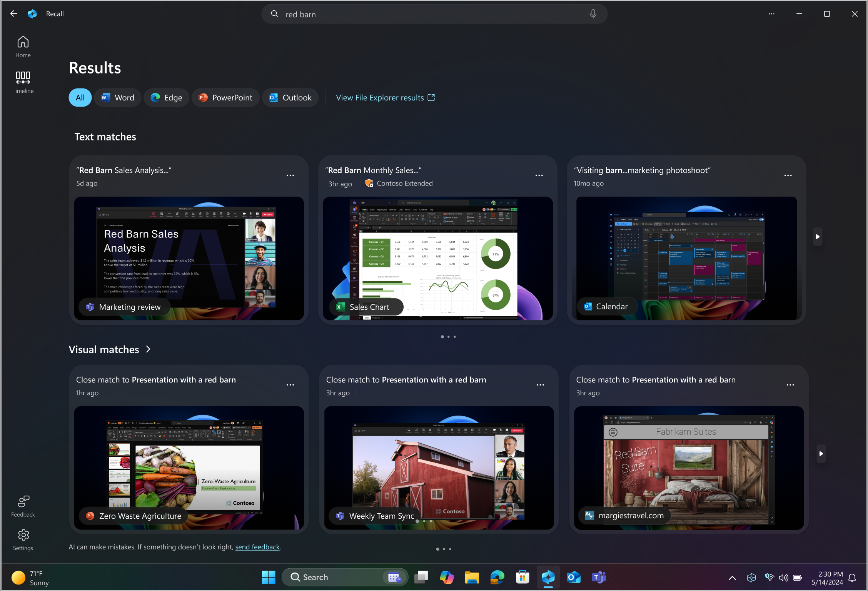The height and width of the screenshot is (591, 868).
Task: Open Microsoft Teams from taskbar
Action: [599, 577]
